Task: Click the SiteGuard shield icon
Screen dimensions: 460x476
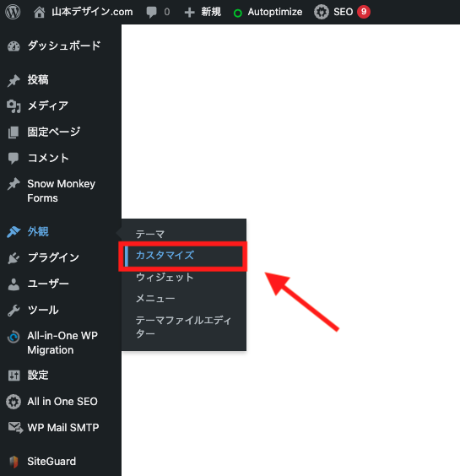Action: (x=14, y=462)
